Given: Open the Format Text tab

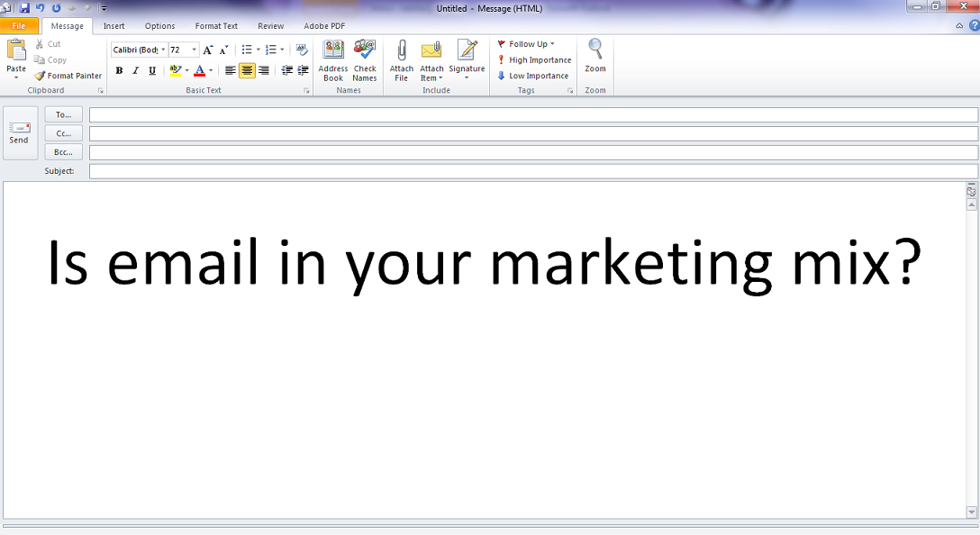Looking at the screenshot, I should point(216,26).
